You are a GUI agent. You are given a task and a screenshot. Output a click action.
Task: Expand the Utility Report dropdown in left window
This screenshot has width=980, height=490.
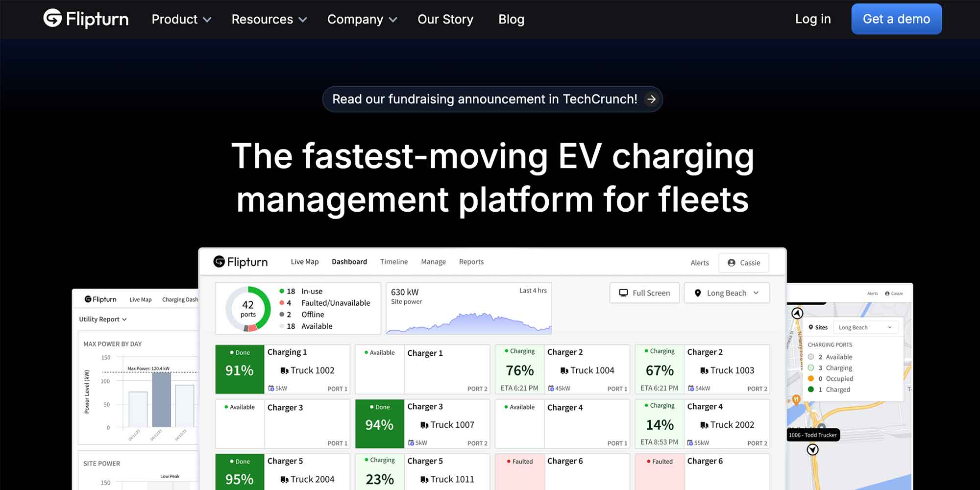[103, 319]
